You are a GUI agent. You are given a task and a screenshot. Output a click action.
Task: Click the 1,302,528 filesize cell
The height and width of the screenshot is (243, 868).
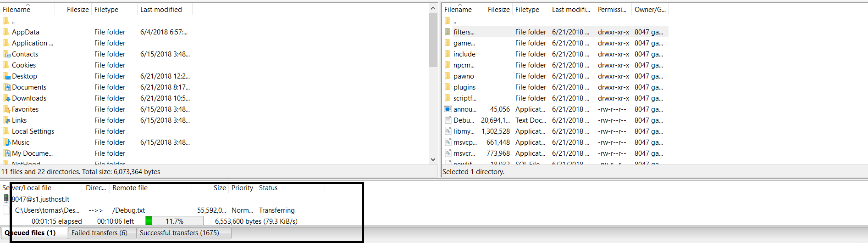coord(496,131)
